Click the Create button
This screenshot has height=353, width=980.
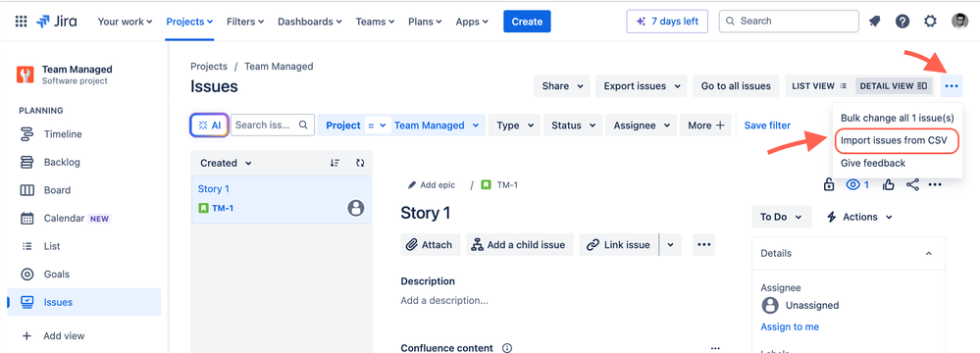pos(527,22)
